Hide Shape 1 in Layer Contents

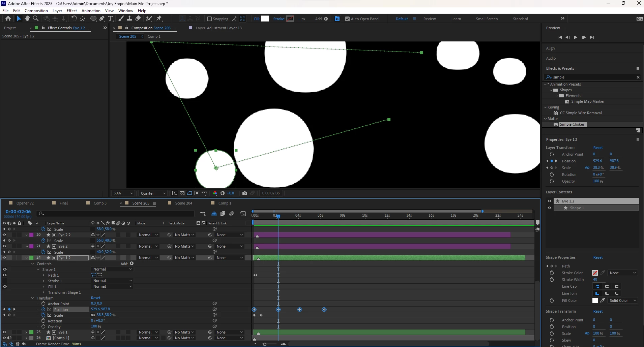[550, 208]
